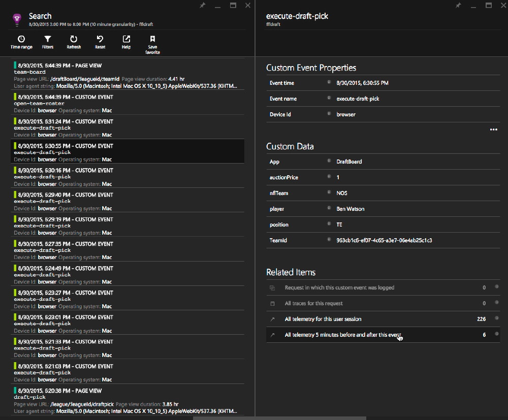Click info icon on All traces row
The height and width of the screenshot is (420, 508).
tap(497, 303)
